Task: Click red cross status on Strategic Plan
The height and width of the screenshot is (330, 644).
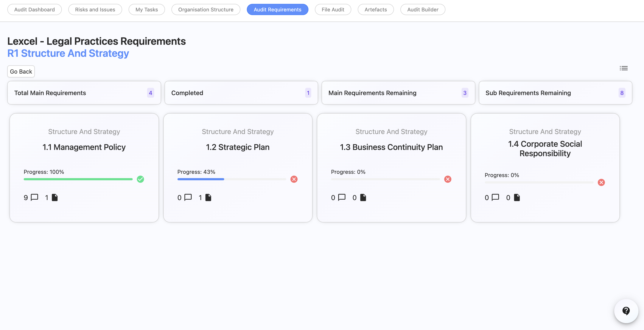Action: click(294, 179)
